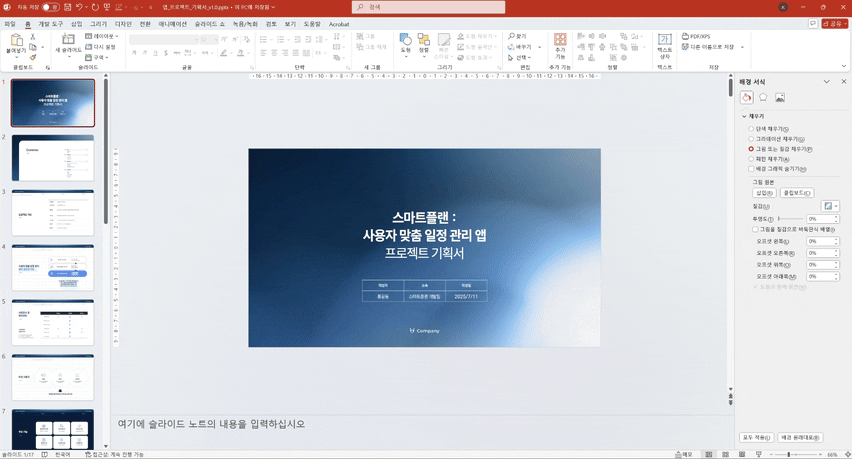Adjust the Transparency (투명도) slider
This screenshot has width=852, height=459.
(790, 218)
